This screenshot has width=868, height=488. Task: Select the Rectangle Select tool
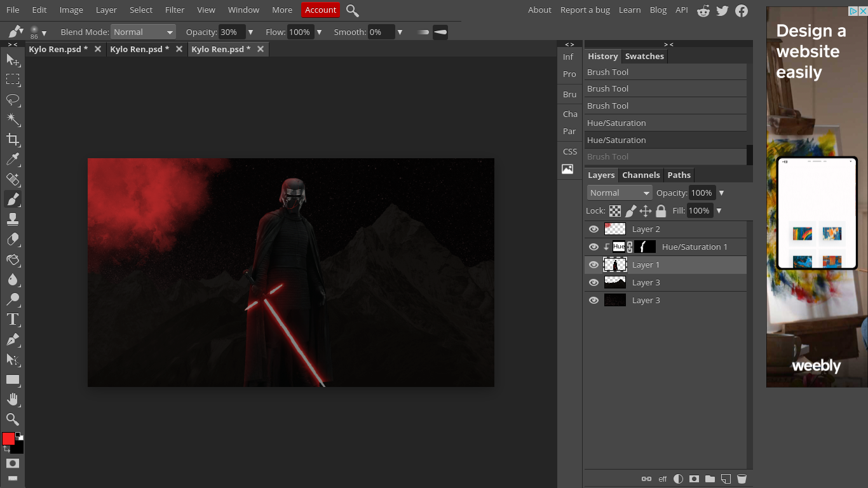(13, 79)
